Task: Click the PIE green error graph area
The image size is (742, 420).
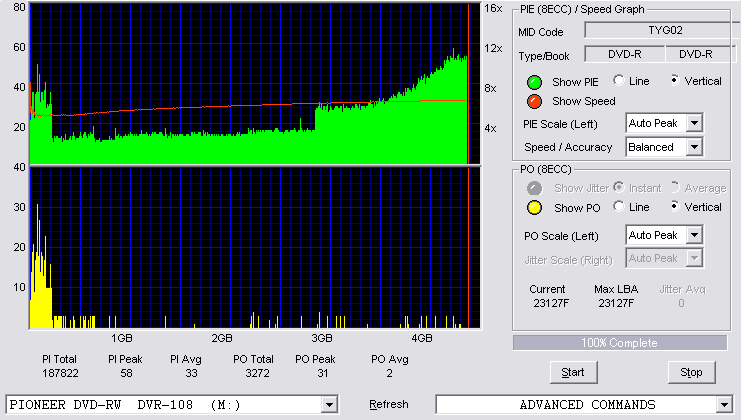Action: (255, 84)
